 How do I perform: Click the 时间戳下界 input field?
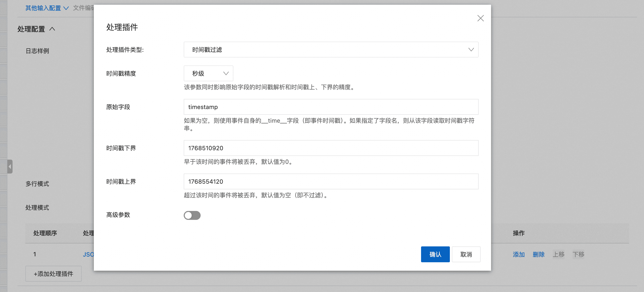[331, 148]
